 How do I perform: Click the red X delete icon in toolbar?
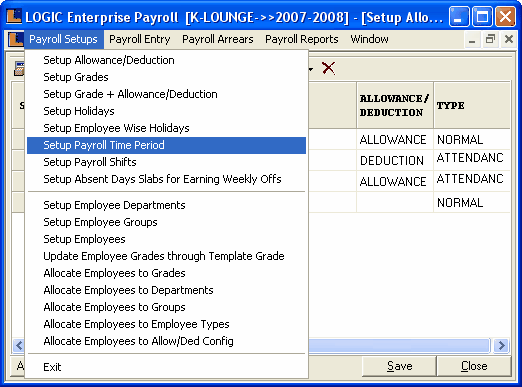[328, 68]
